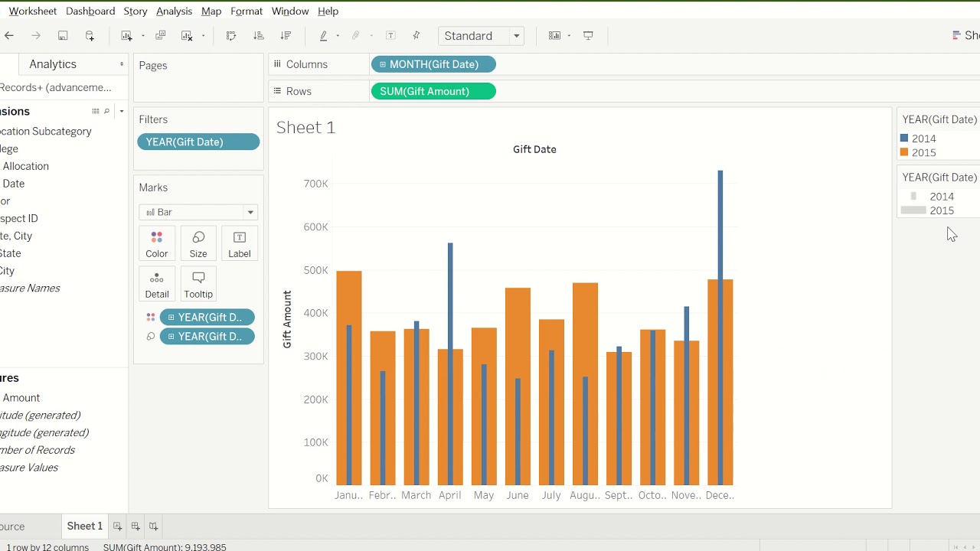Add a new data source from toolbar
Image resolution: width=980 pixels, height=551 pixels.
click(90, 36)
